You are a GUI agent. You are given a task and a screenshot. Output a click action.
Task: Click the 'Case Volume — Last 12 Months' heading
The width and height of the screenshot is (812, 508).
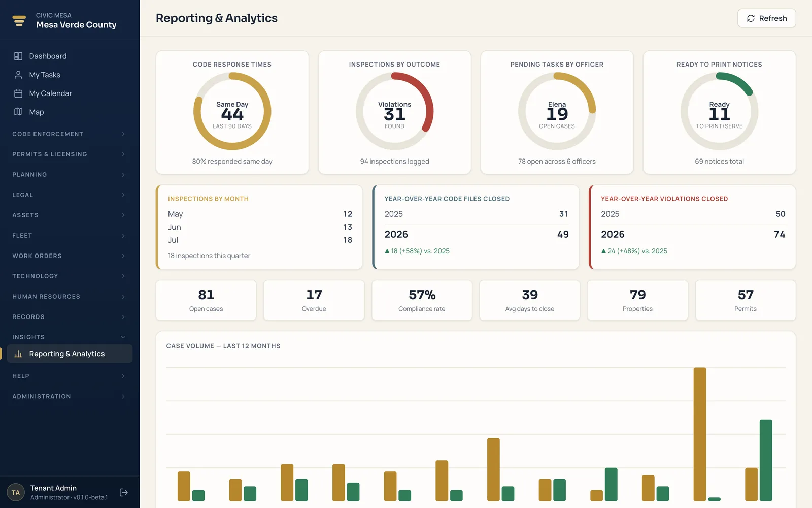click(x=223, y=346)
